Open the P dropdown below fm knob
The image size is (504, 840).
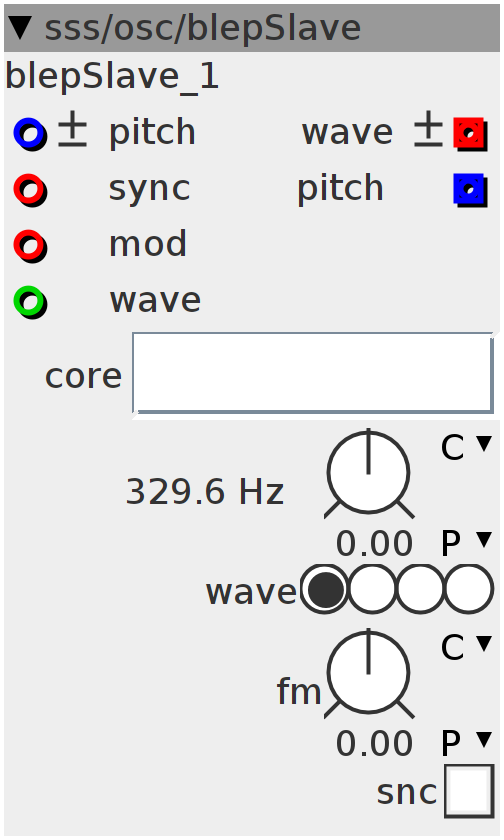pos(466,742)
